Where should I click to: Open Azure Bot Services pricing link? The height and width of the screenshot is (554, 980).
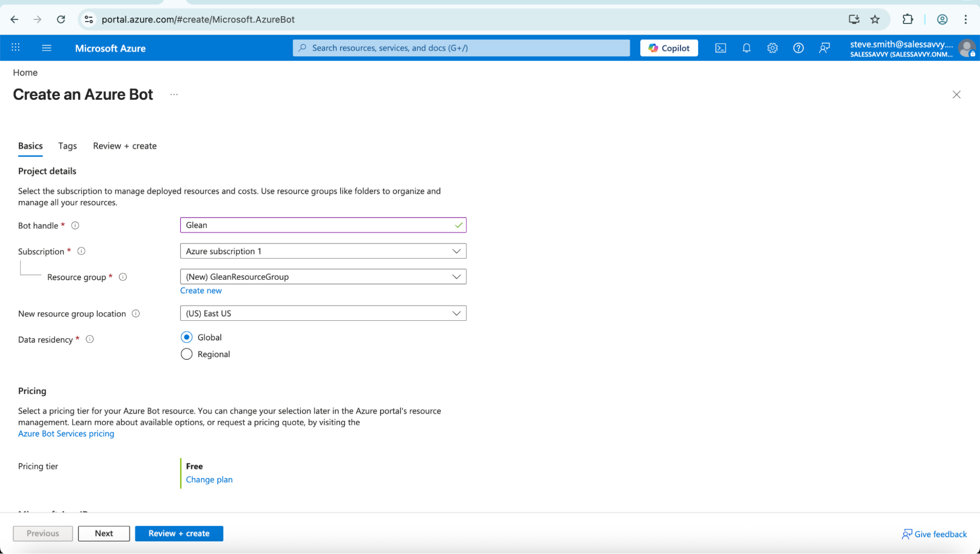(66, 434)
